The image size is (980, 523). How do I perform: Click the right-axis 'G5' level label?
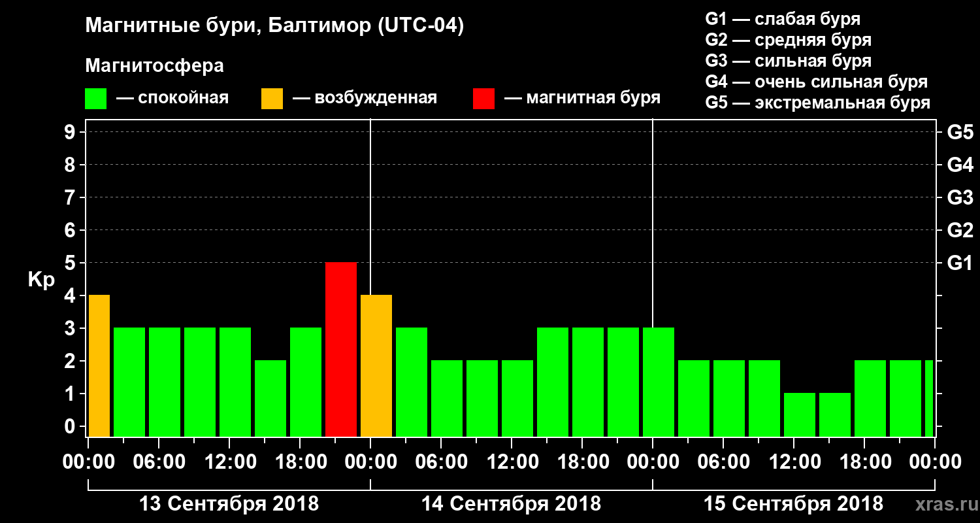pos(960,132)
